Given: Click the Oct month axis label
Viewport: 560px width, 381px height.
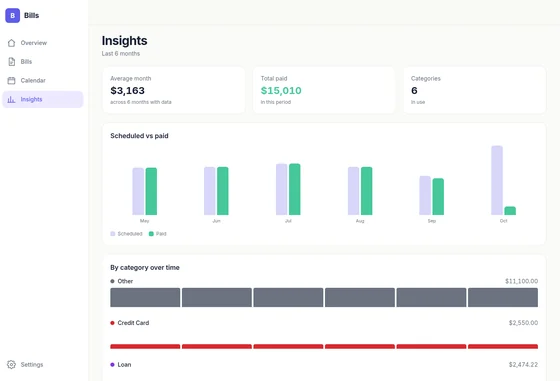Looking at the screenshot, I should (x=504, y=221).
